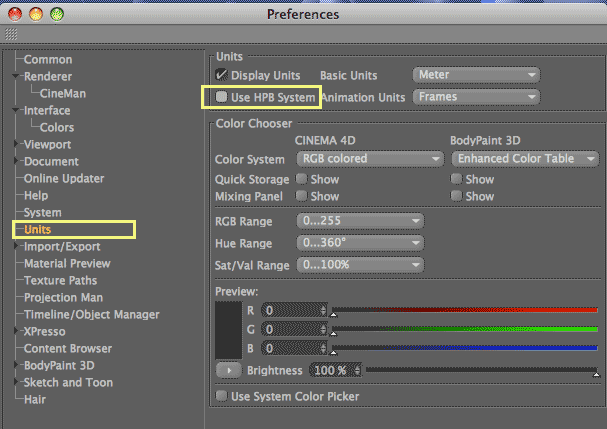Click the arrow button beside Brightness
This screenshot has width=607, height=429.
tap(228, 371)
